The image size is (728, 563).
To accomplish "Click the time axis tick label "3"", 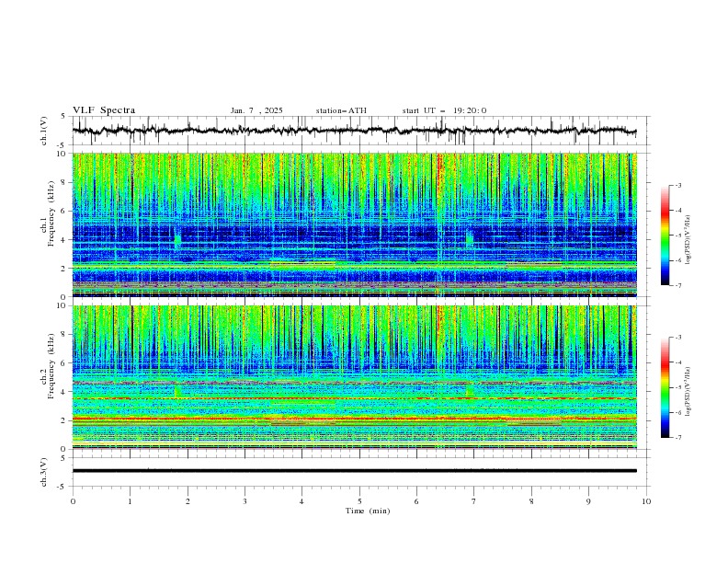I will point(245,501).
